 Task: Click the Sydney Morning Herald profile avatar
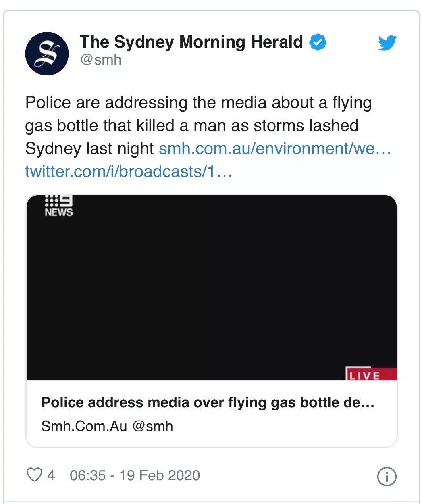(x=47, y=54)
